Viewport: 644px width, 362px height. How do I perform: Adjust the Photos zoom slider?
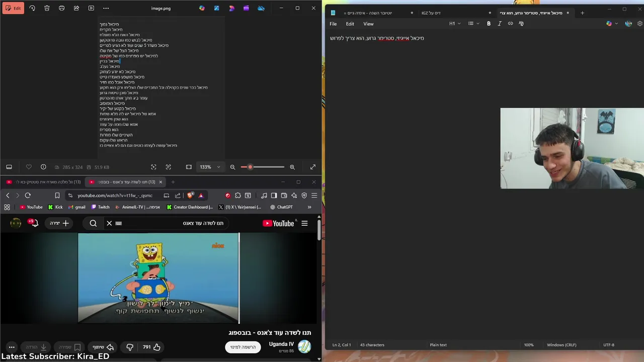(x=264, y=167)
